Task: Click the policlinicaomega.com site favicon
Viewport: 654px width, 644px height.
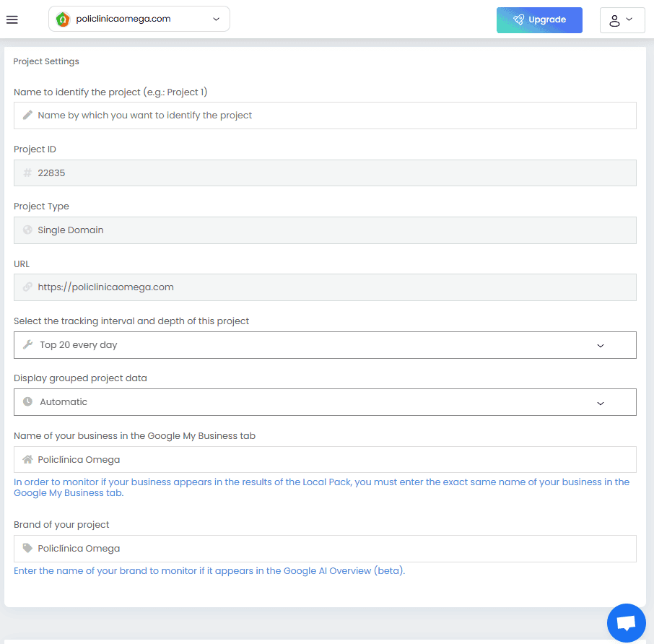Action: click(x=63, y=19)
